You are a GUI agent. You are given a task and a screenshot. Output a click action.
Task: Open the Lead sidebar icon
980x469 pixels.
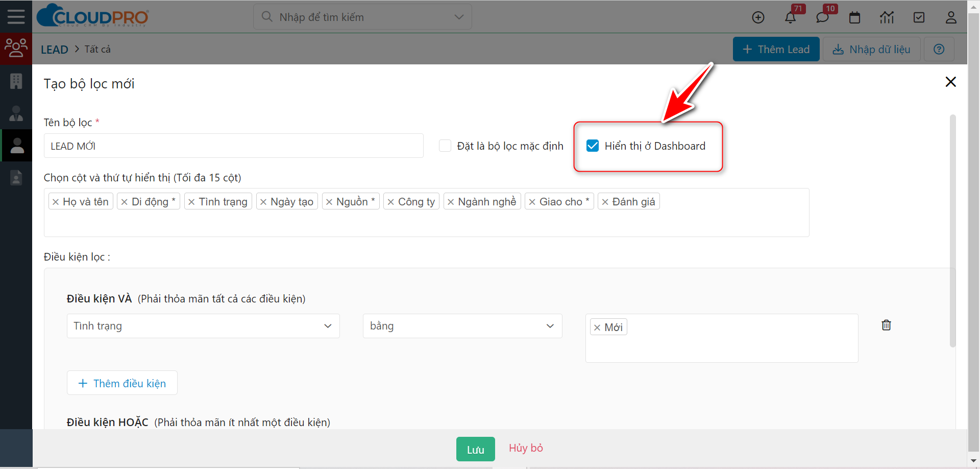pyautogui.click(x=17, y=145)
